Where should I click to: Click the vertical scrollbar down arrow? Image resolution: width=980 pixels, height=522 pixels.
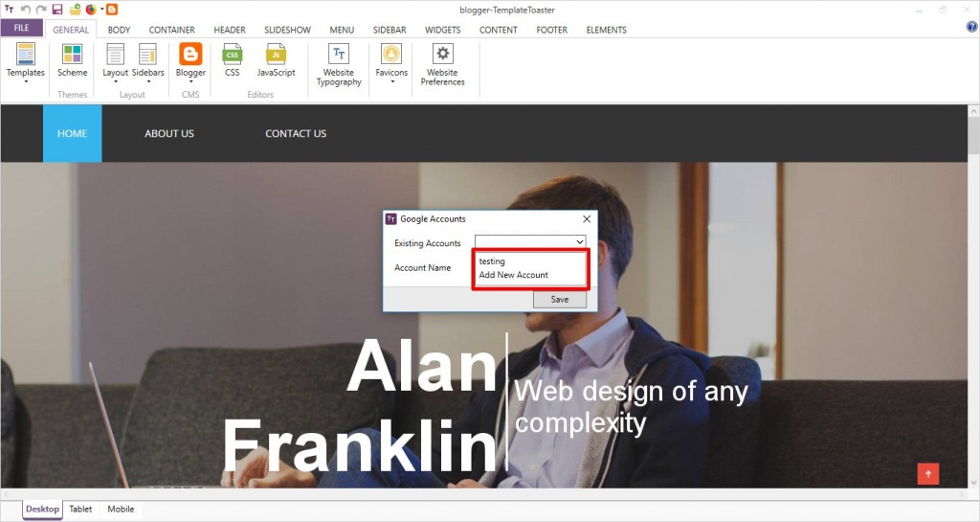[973, 483]
